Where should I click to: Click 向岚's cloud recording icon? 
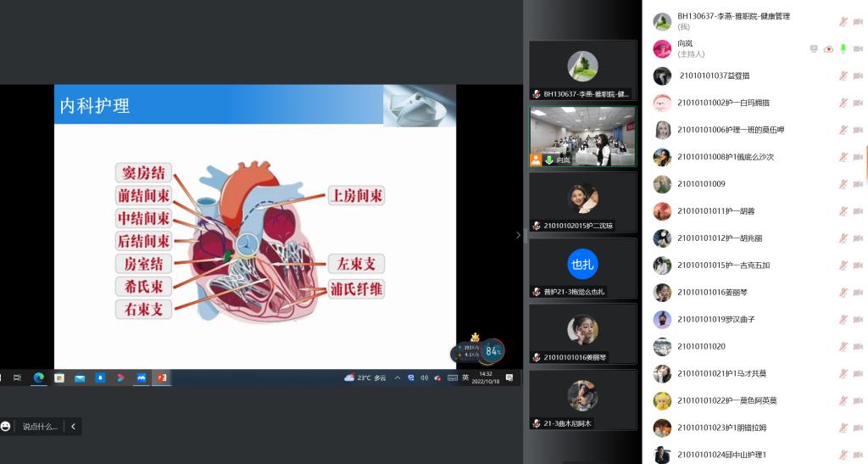[828, 49]
